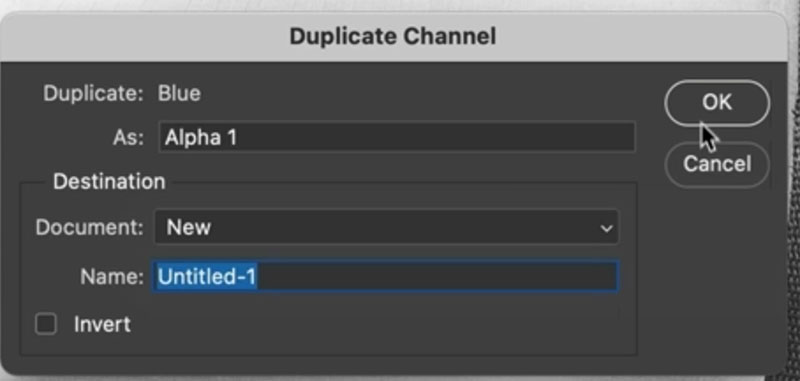Click the "Document:" label
The height and width of the screenshot is (381, 800).
click(x=90, y=227)
